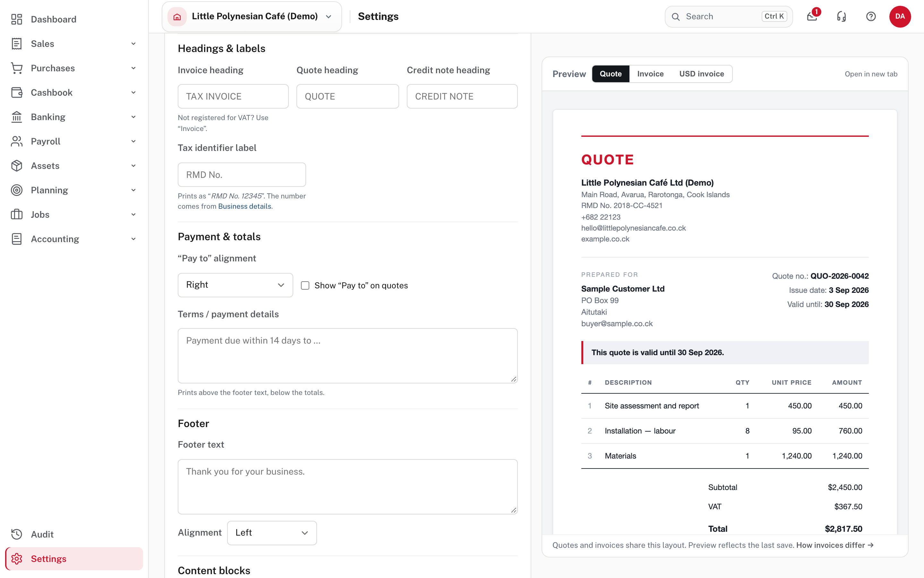The height and width of the screenshot is (578, 924).
Task: Click How invoices differ link
Action: [835, 545]
